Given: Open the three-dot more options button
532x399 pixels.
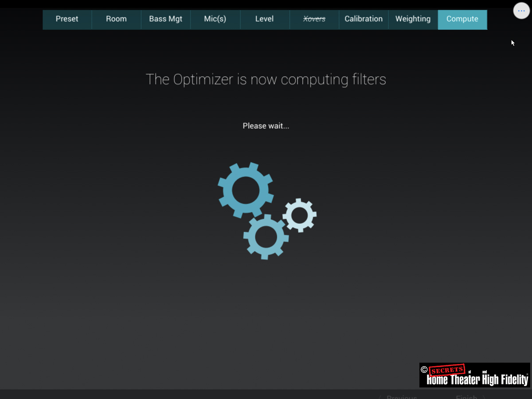Looking at the screenshot, I should (x=521, y=11).
